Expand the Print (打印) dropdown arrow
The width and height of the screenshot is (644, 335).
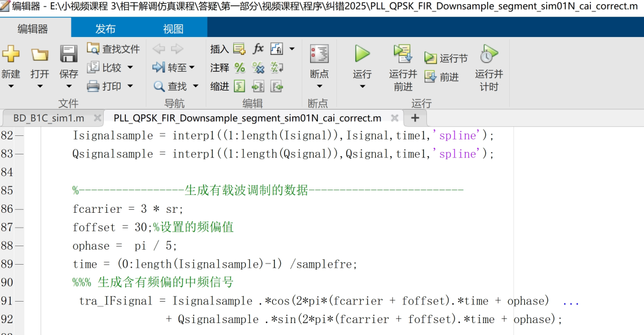click(x=130, y=86)
